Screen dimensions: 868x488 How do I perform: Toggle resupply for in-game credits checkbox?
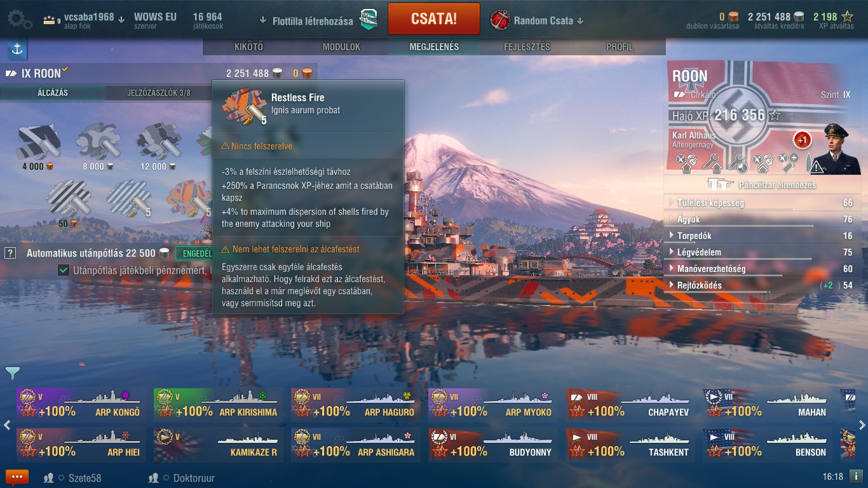pyautogui.click(x=64, y=270)
